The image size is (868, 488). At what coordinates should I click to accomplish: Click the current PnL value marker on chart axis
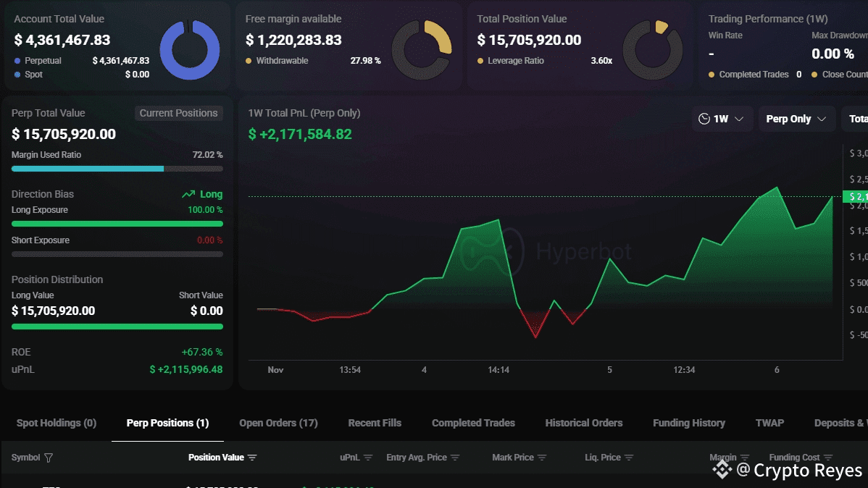855,197
